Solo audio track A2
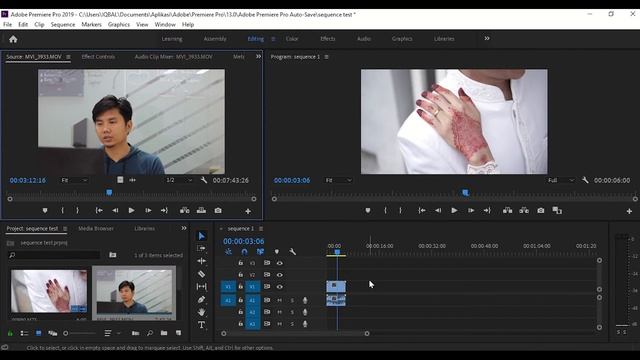The height and width of the screenshot is (360, 640). [x=292, y=312]
